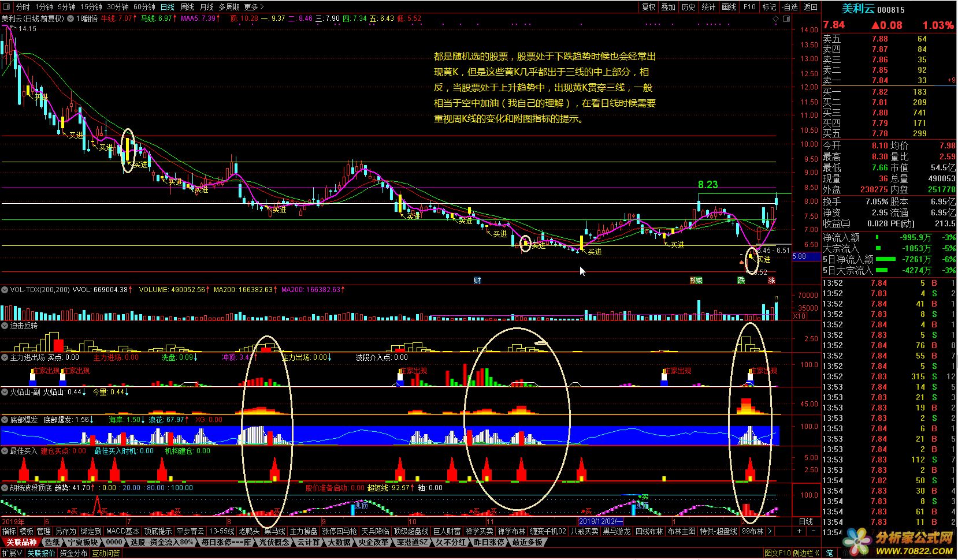Collapse the VOL-TDX indicator panel arrow
Screen dimensions: 958x560
[x=5, y=290]
